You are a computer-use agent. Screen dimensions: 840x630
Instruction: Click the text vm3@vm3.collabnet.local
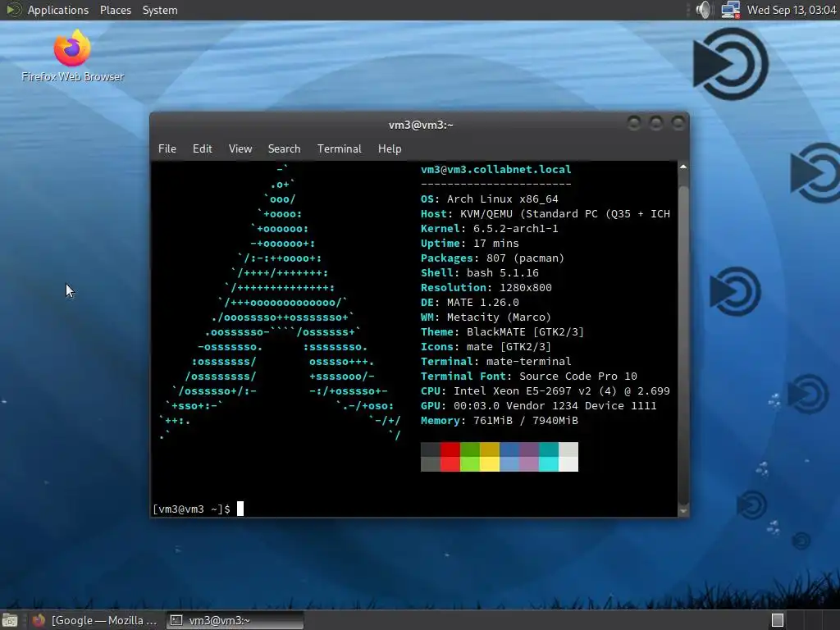[496, 169]
